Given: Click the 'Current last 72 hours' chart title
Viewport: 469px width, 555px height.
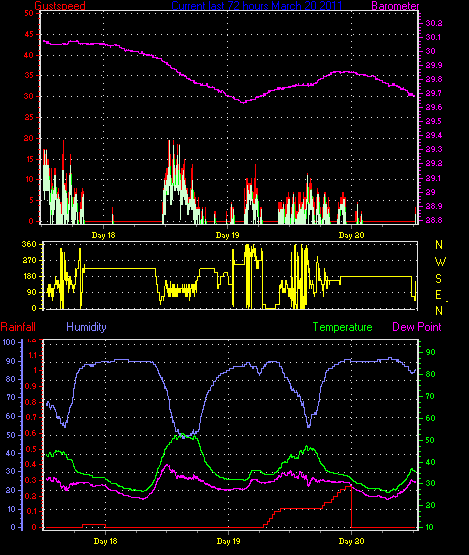Looking at the screenshot, I should [257, 6].
